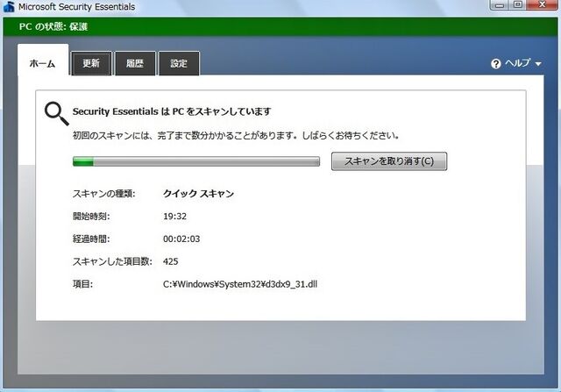
Task: Go to the 設定 tab
Action: [179, 63]
